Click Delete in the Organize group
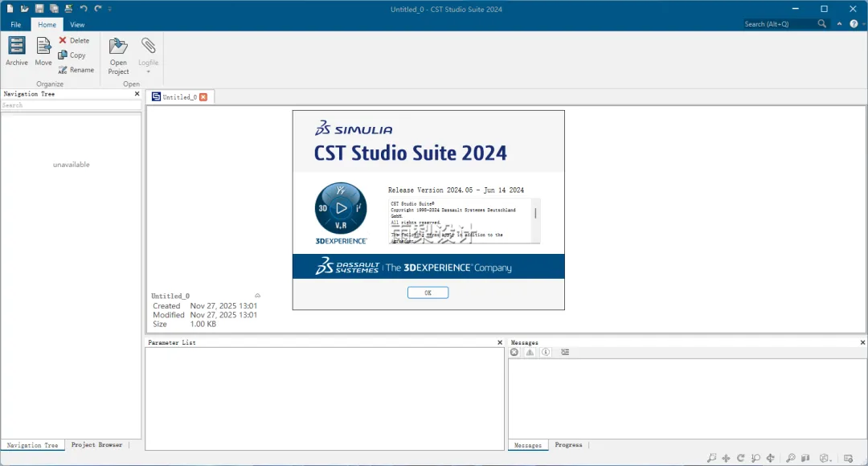 click(74, 40)
